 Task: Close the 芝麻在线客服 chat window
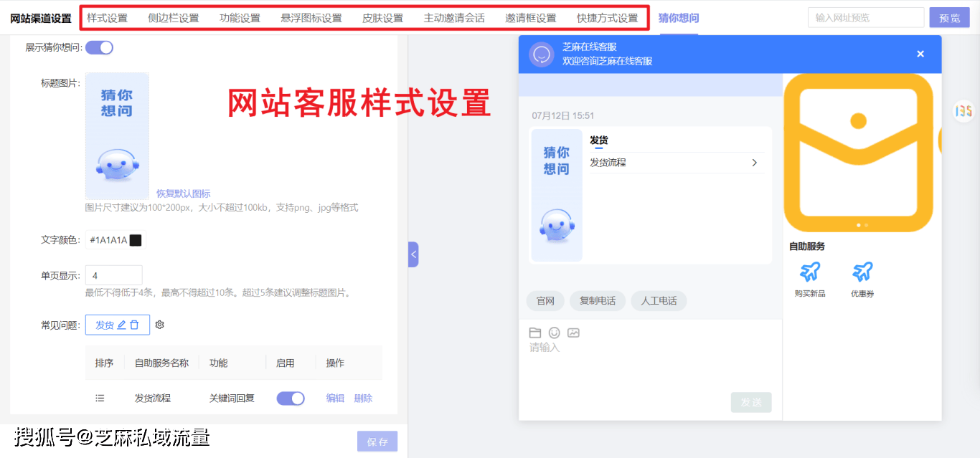(920, 54)
